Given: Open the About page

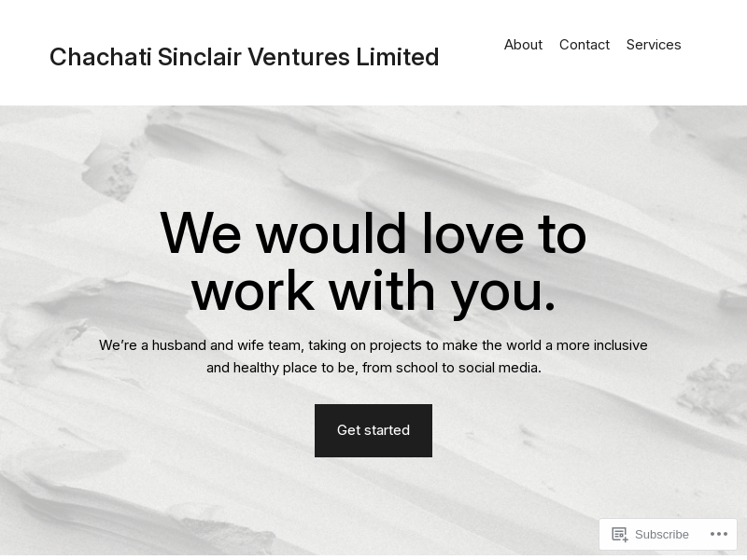Looking at the screenshot, I should pos(523,45).
